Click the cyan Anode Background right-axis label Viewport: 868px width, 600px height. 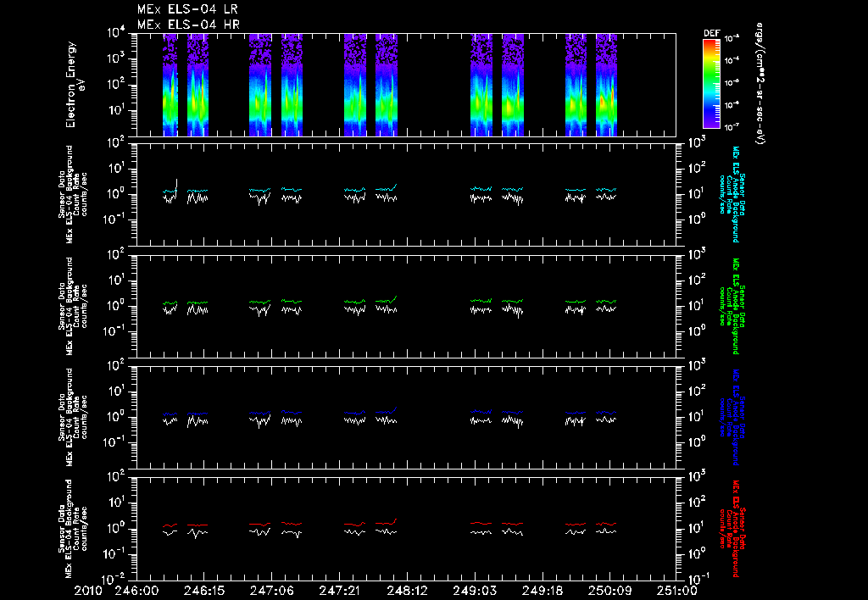(x=731, y=194)
